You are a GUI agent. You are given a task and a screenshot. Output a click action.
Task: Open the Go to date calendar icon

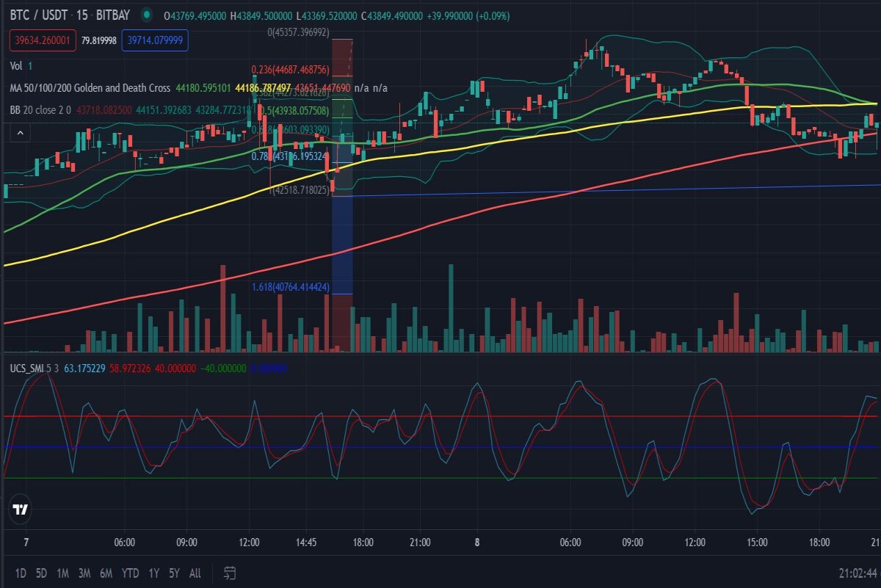point(230,573)
